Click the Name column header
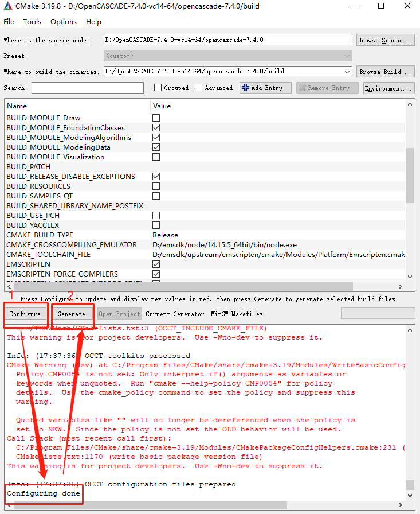Screen dimensions: 420x514 point(17,106)
